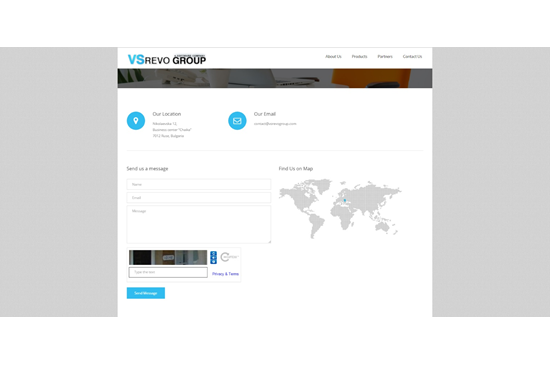Focus the Email input field
The image size is (550, 365).
coord(199,198)
